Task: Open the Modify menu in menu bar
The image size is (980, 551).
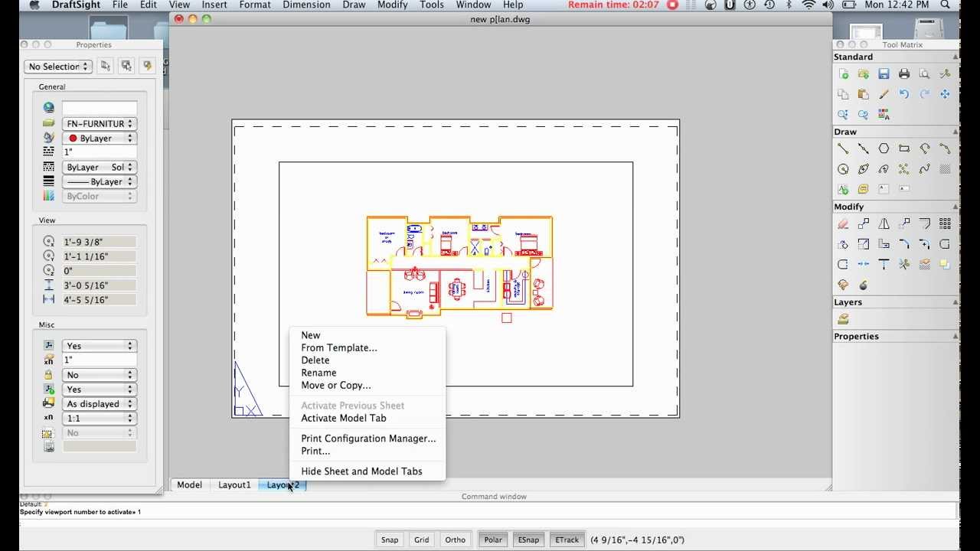Action: (393, 5)
